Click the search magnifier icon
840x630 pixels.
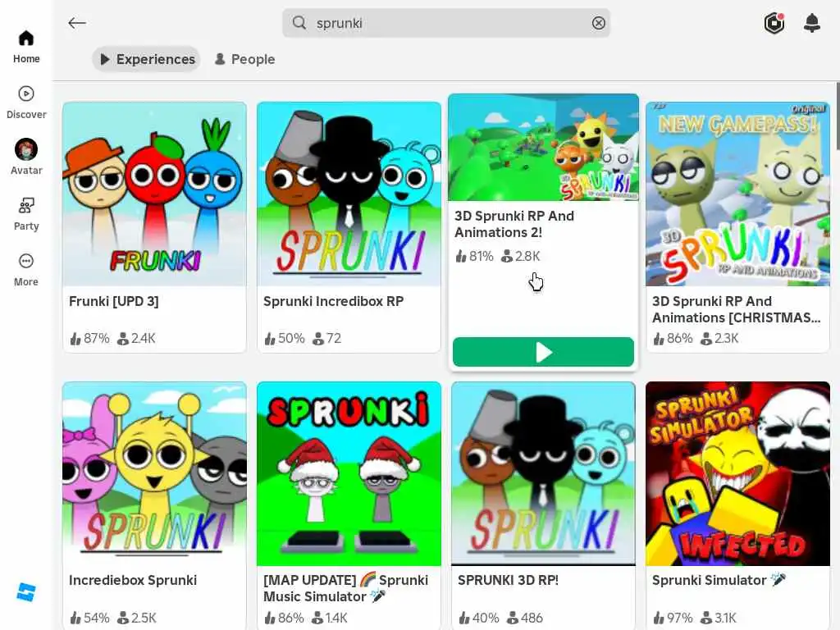tap(299, 23)
